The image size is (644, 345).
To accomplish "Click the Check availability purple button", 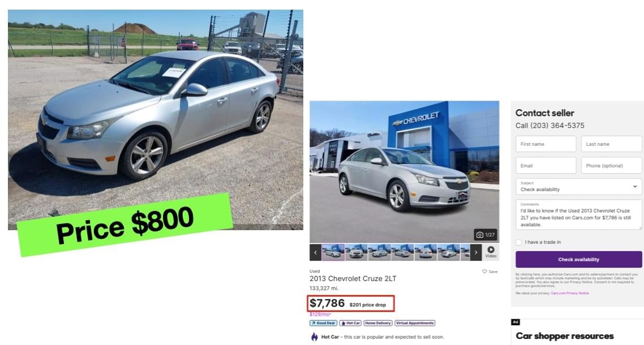I will coord(579,260).
